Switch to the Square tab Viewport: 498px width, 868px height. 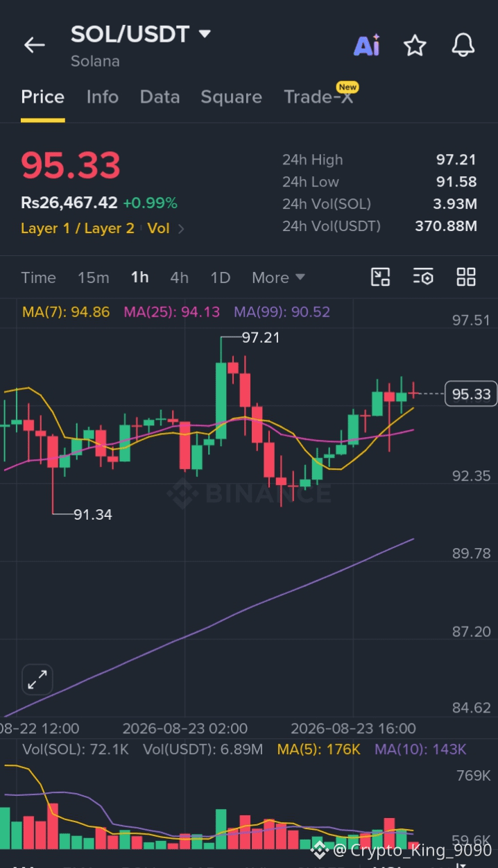(x=231, y=97)
